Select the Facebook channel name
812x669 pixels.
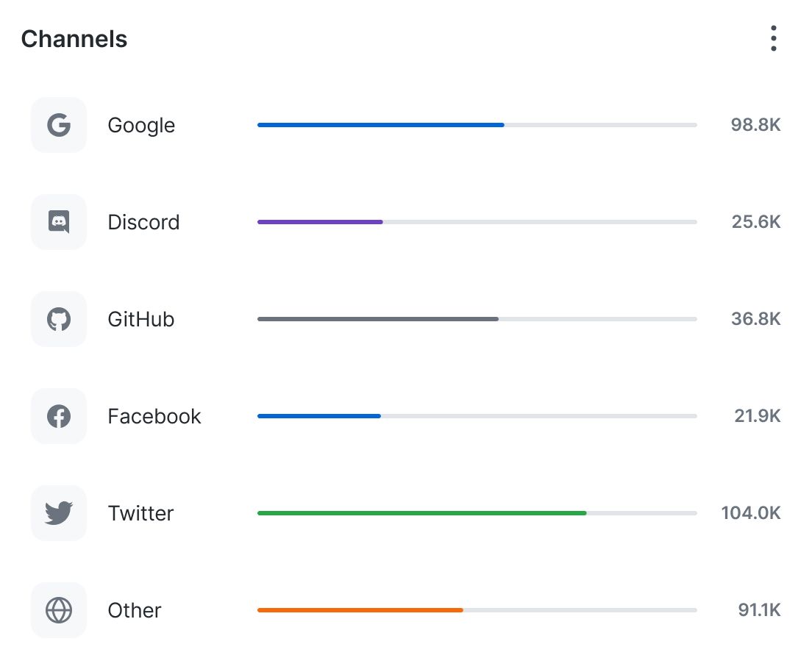(x=154, y=416)
